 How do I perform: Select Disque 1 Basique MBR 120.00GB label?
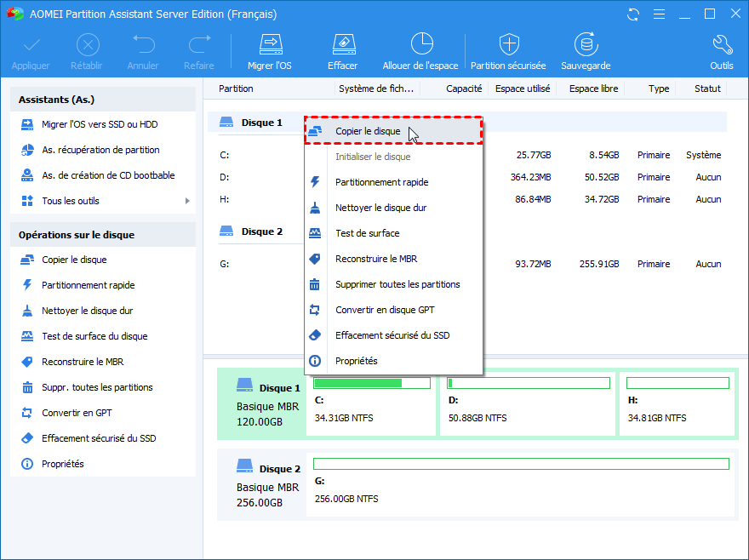262,403
